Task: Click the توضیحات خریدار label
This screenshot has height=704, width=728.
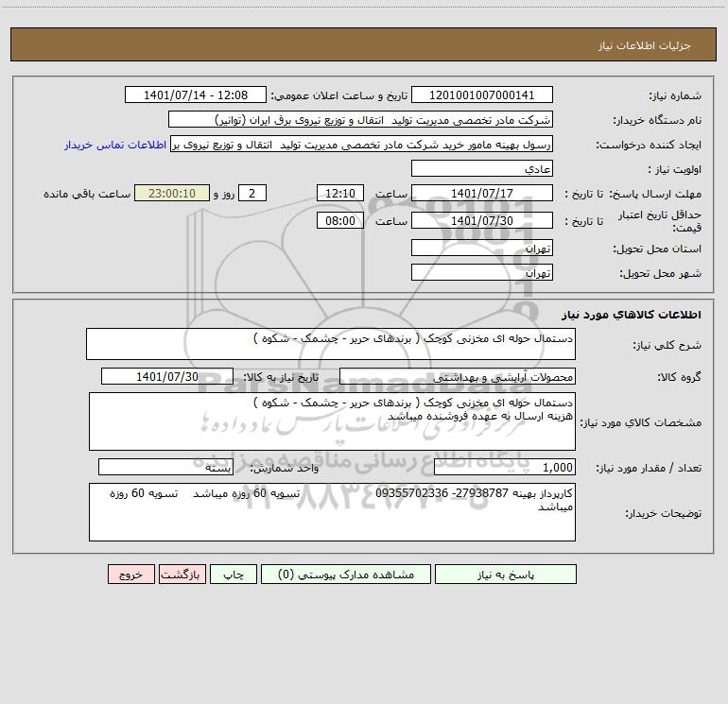Action: (x=664, y=513)
